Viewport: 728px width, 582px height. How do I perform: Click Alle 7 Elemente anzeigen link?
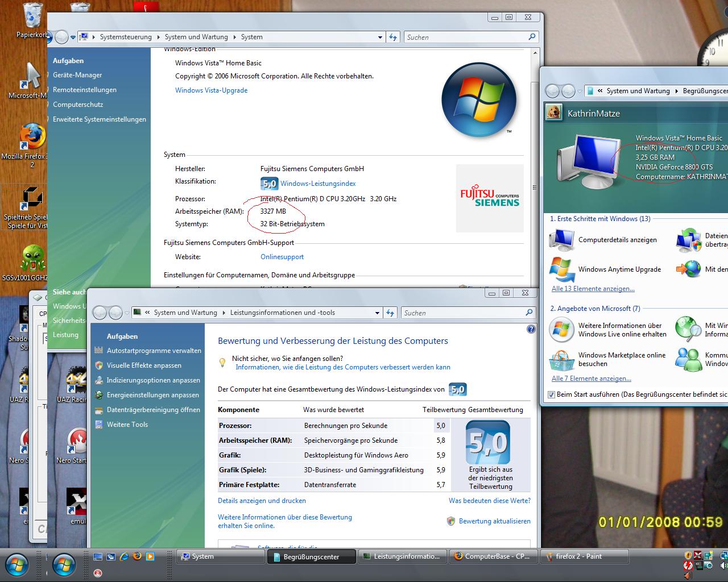click(x=591, y=379)
